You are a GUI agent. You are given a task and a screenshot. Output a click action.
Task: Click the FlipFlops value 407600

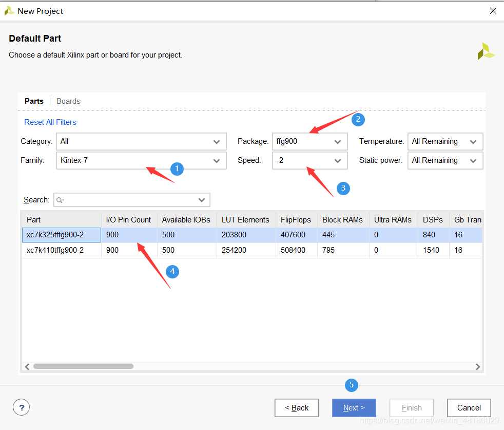point(293,235)
